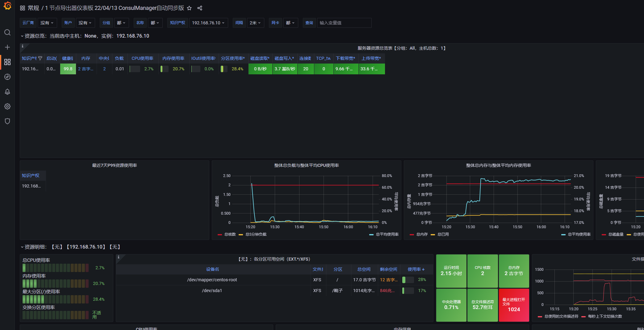Sort table by 磁盘读取* column header
Screen dimensions: 644x330
point(260,58)
